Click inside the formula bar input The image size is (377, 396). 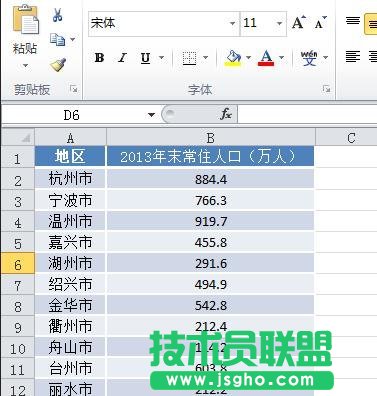point(307,115)
